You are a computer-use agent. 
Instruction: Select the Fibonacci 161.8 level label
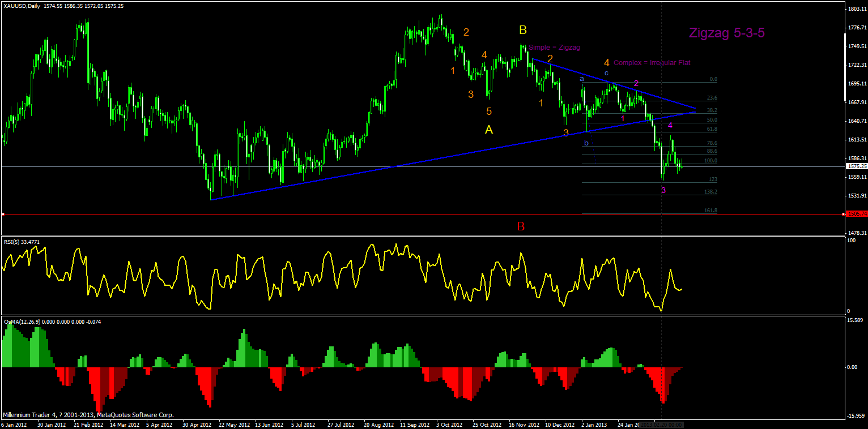click(711, 211)
